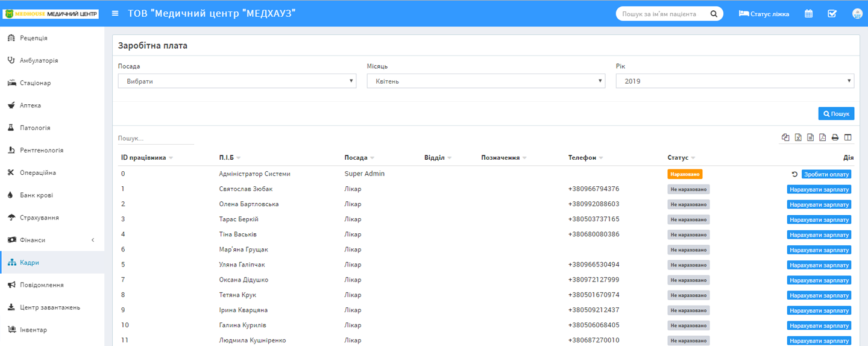Click the name Людмила Кушніренко
Image resolution: width=868 pixels, height=346 pixels.
click(x=253, y=340)
